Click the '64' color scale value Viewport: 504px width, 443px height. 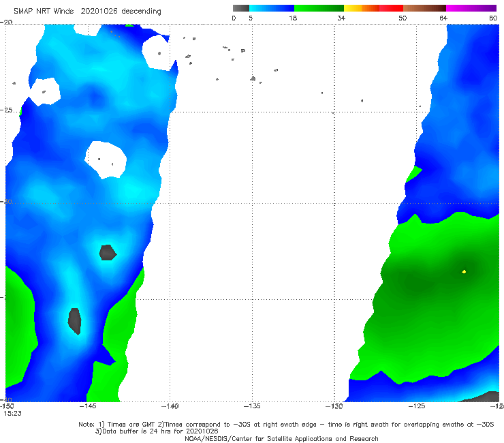pos(443,18)
